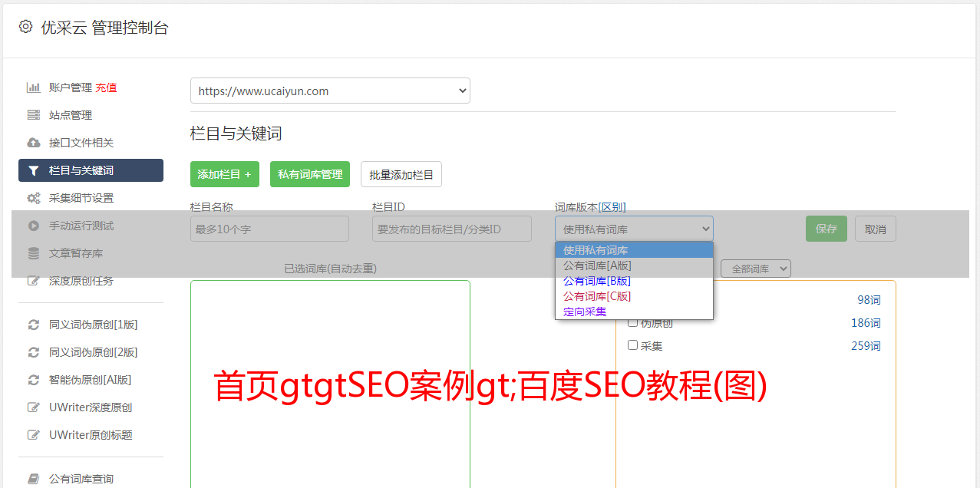Open 私有词库管理 button
The image size is (980, 488).
click(x=310, y=174)
